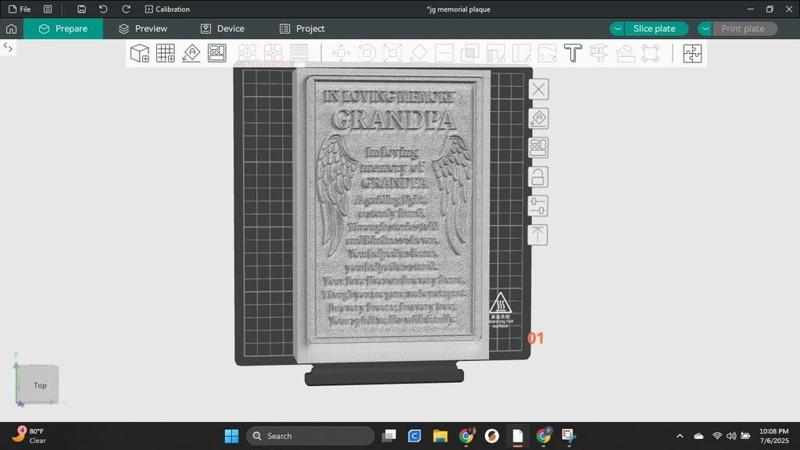This screenshot has width=800, height=450.
Task: Arrange all objects from top toolbar
Action: (217, 53)
